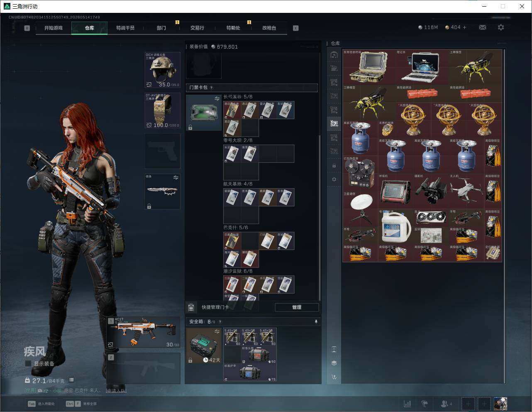Switch to 开始游戏 tab
The image size is (532, 412).
(54, 28)
